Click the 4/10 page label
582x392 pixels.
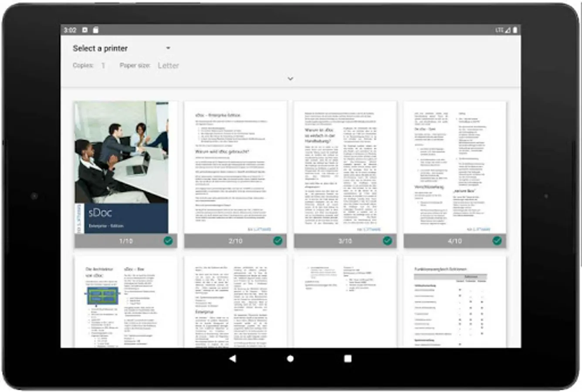point(455,241)
